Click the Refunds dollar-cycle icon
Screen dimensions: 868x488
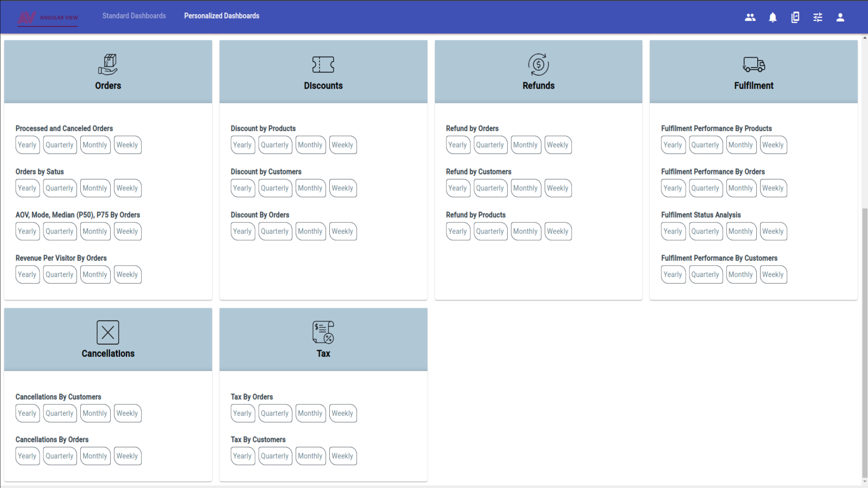point(538,65)
